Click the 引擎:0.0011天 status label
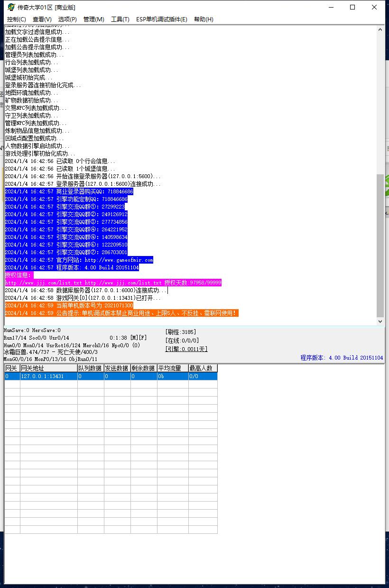The image size is (389, 588). point(186,349)
